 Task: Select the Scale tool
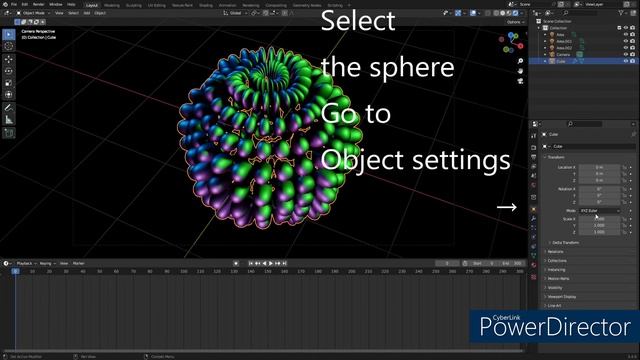pos(9,83)
